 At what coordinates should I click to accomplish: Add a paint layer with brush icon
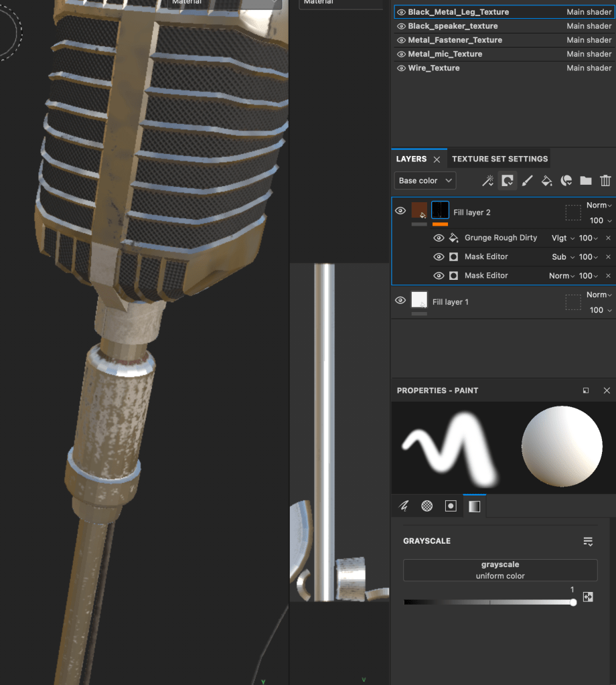(x=527, y=181)
